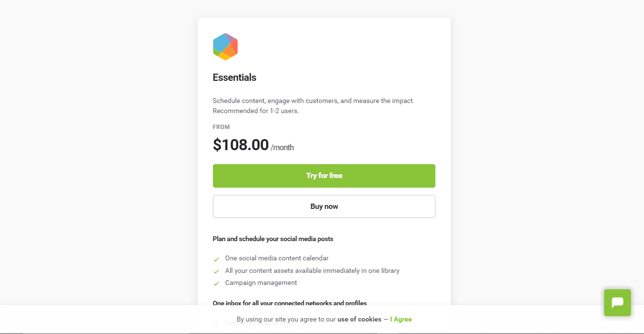This screenshot has width=644, height=334.
Task: Click Plan and schedule your social media posts
Action: tap(273, 239)
